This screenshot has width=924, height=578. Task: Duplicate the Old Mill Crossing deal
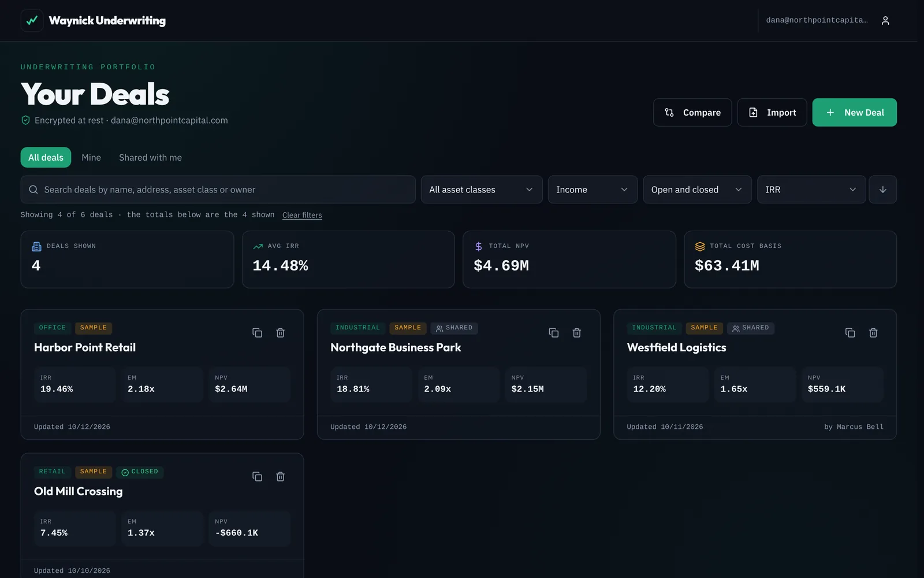click(258, 477)
